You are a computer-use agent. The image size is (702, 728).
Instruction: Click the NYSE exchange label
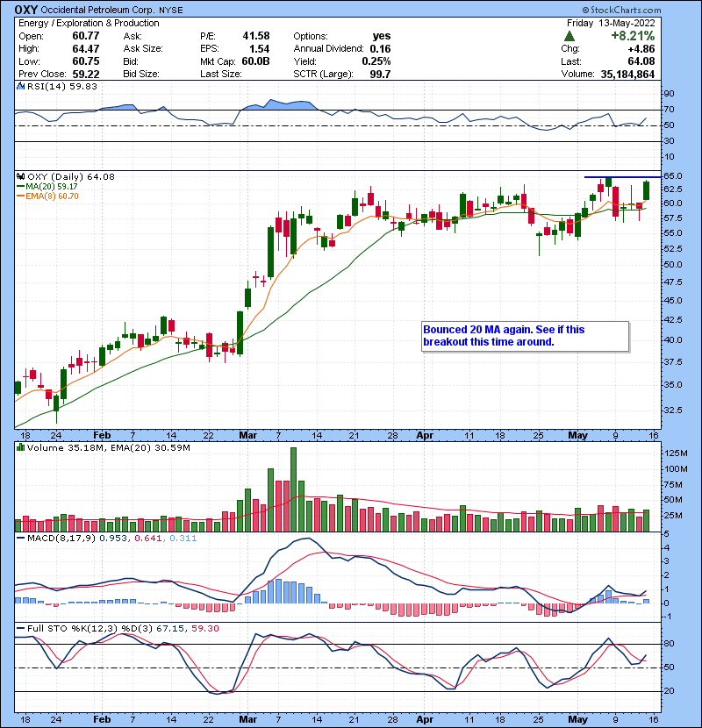[x=171, y=11]
